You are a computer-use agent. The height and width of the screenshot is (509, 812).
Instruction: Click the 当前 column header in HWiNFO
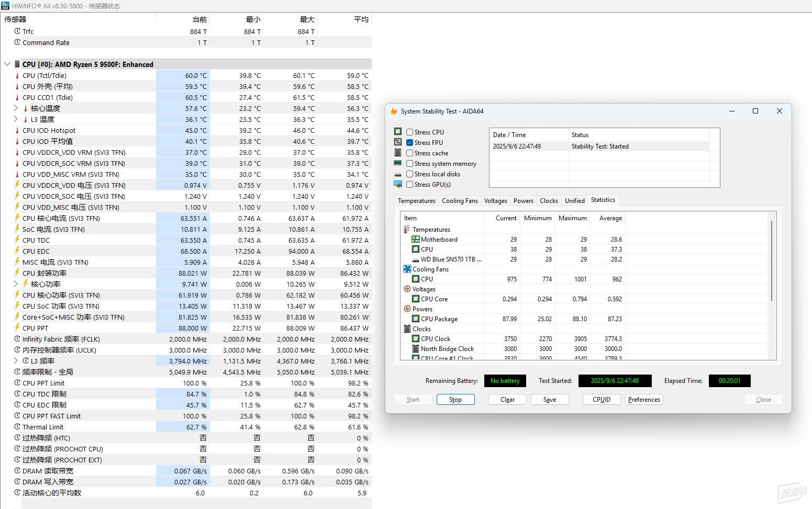coord(183,19)
